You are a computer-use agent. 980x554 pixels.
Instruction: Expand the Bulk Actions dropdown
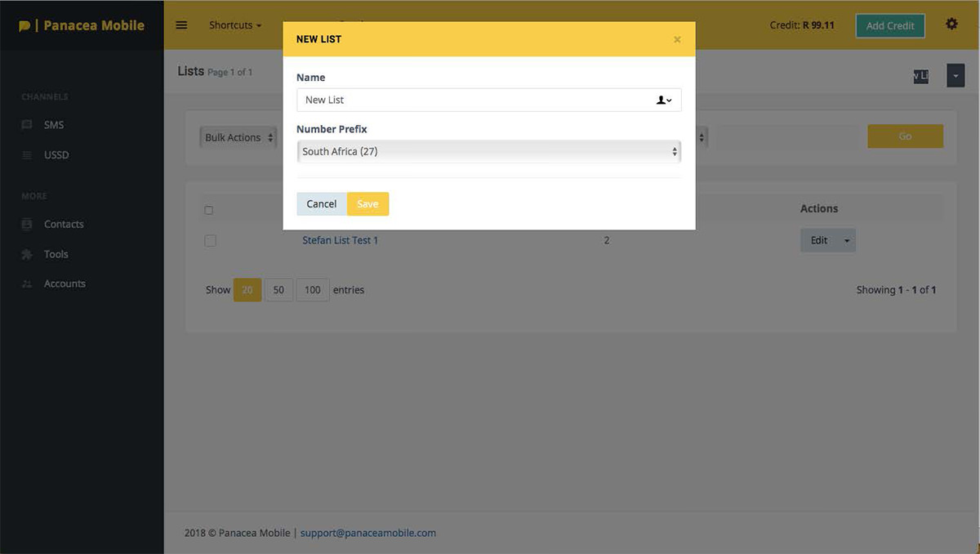pos(238,137)
